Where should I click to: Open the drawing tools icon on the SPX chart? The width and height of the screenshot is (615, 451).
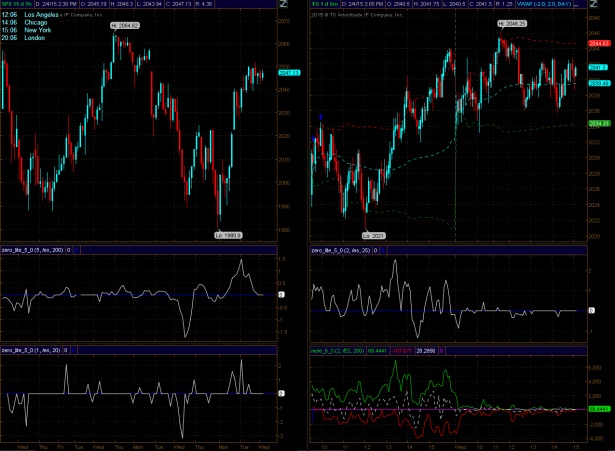click(283, 4)
